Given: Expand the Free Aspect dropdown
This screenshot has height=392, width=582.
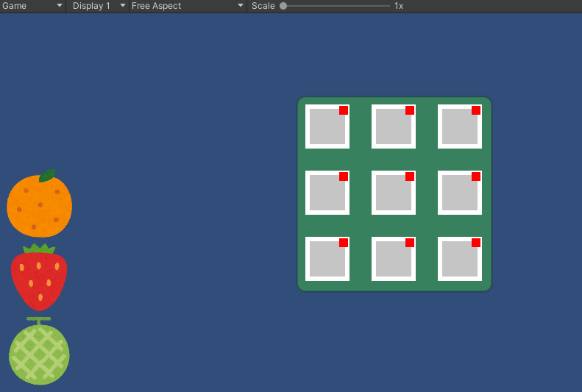Looking at the screenshot, I should tap(187, 6).
